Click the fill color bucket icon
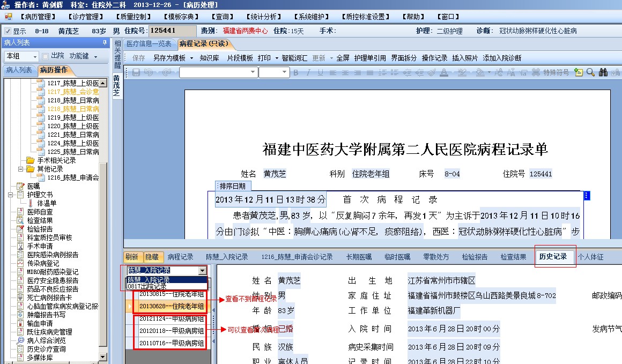This screenshot has height=364, width=622. (480, 72)
